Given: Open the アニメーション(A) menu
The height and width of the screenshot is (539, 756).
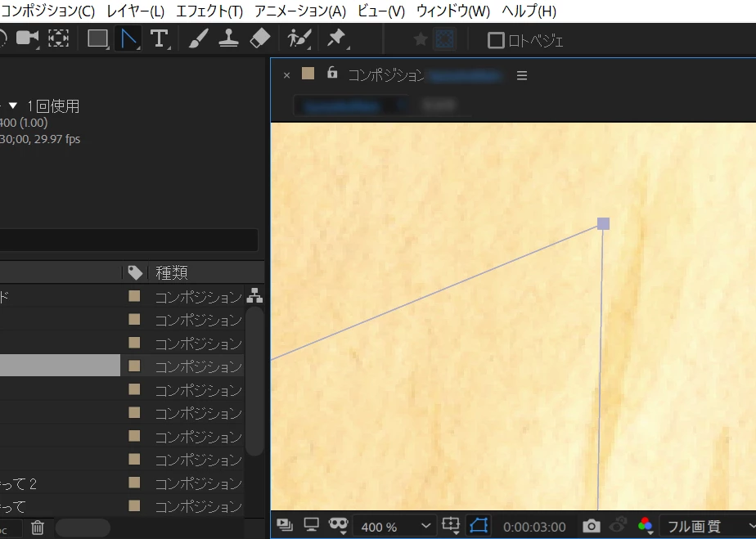Looking at the screenshot, I should [x=300, y=11].
